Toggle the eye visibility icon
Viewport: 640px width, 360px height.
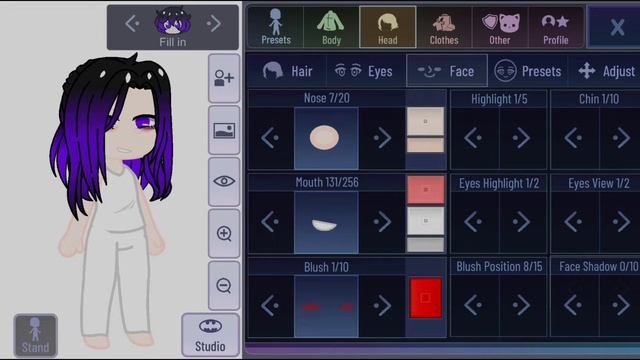coord(224,182)
